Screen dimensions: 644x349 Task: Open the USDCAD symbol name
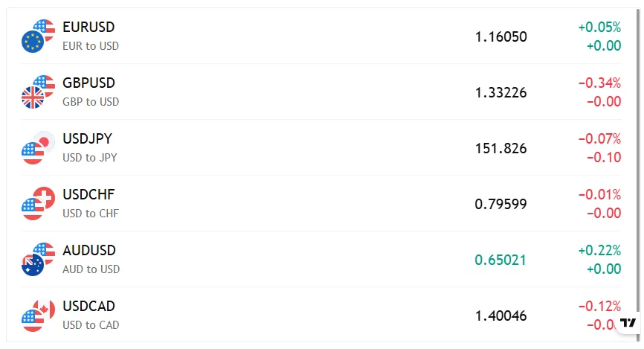point(88,306)
